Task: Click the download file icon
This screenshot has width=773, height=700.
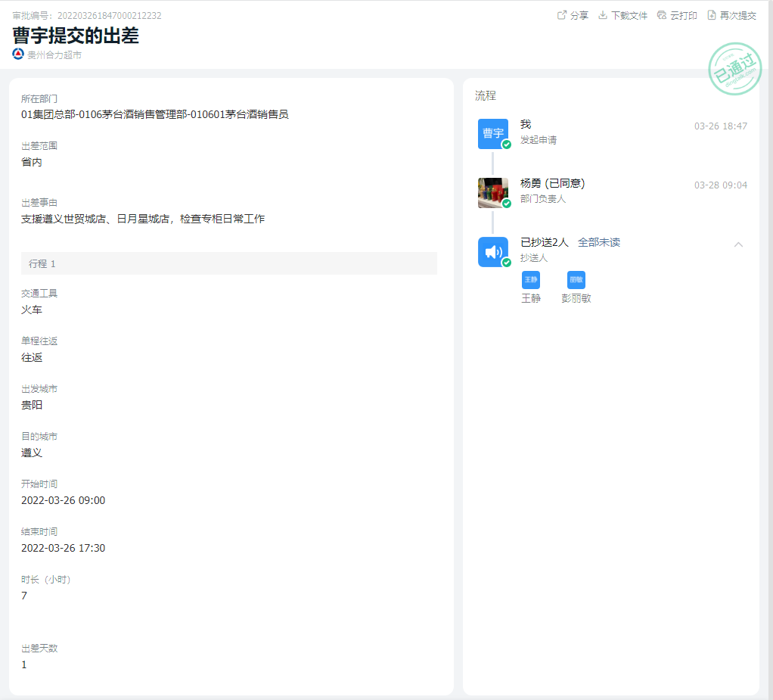Action: [603, 15]
